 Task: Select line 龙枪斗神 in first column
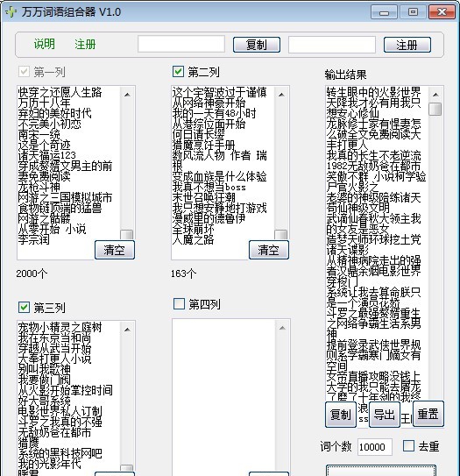pyautogui.click(x=39, y=187)
